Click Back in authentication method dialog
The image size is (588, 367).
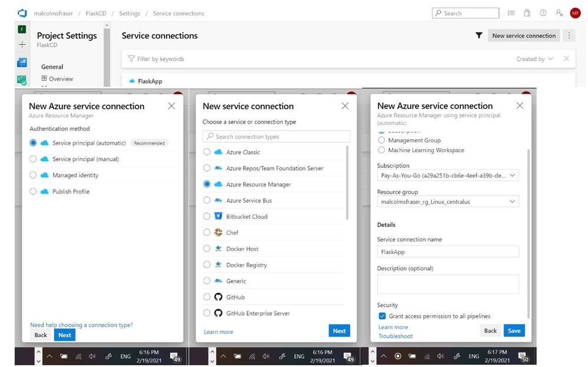coord(41,335)
